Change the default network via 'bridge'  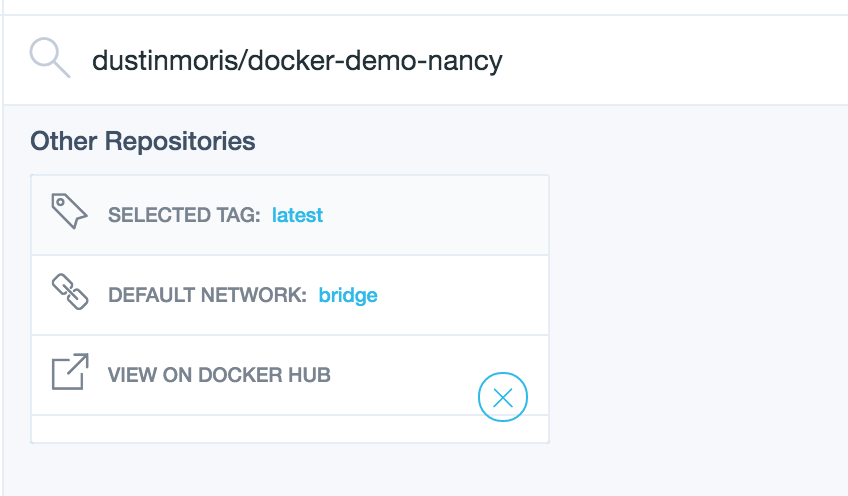(x=348, y=295)
